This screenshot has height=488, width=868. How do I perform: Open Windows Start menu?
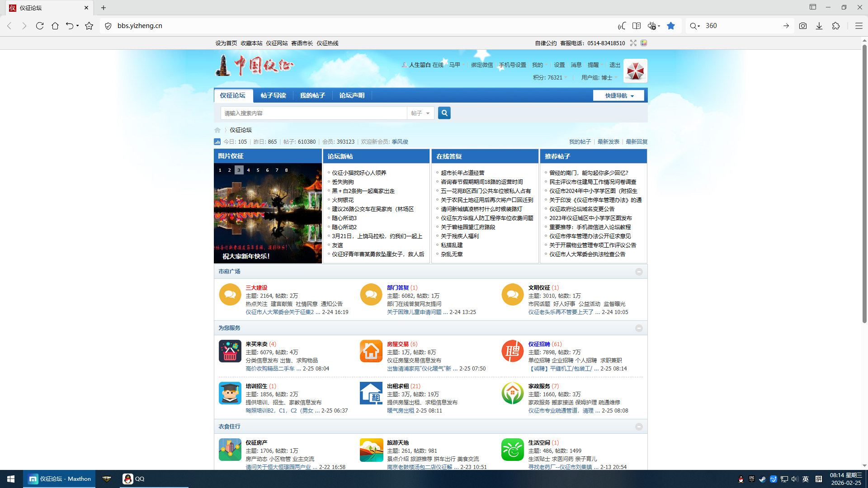[x=11, y=479]
